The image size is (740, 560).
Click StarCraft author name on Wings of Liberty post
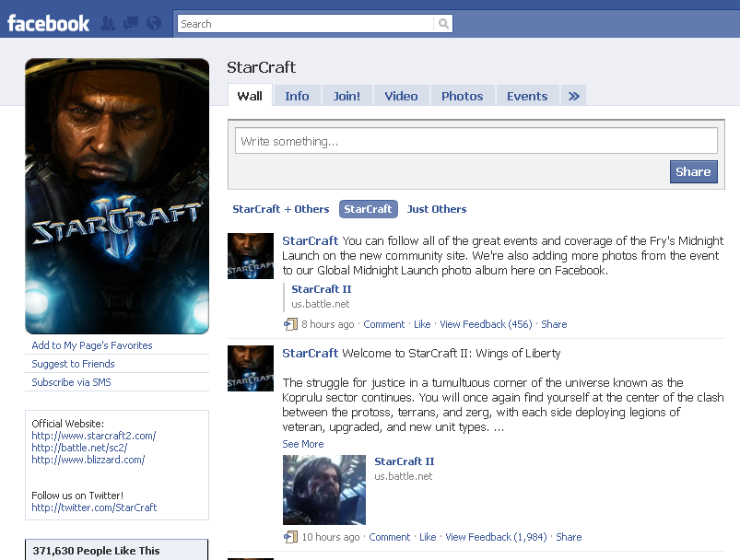310,353
